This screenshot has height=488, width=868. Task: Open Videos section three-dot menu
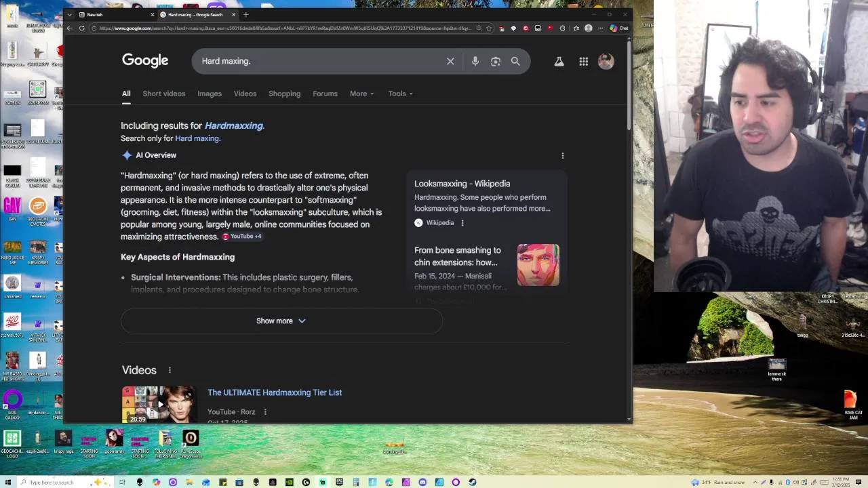coord(170,370)
